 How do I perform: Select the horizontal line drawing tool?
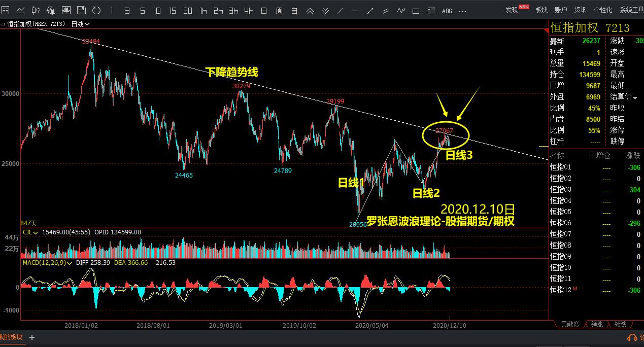pyautogui.click(x=355, y=10)
